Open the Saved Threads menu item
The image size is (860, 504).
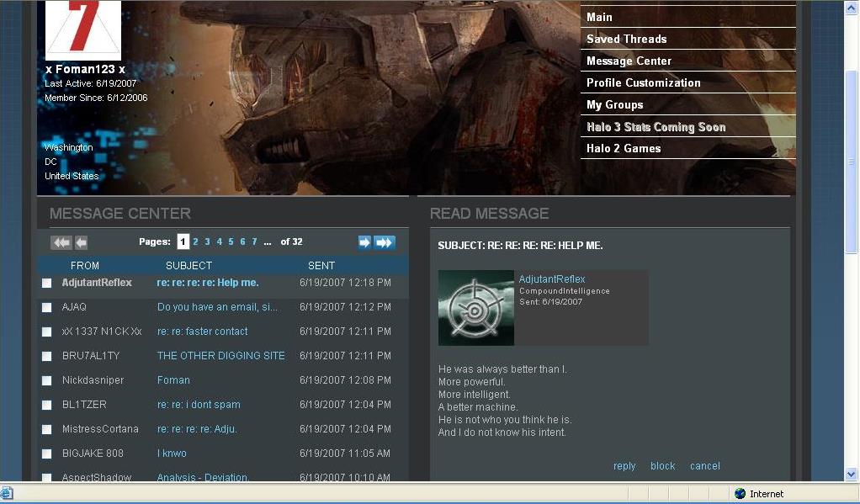(x=626, y=39)
